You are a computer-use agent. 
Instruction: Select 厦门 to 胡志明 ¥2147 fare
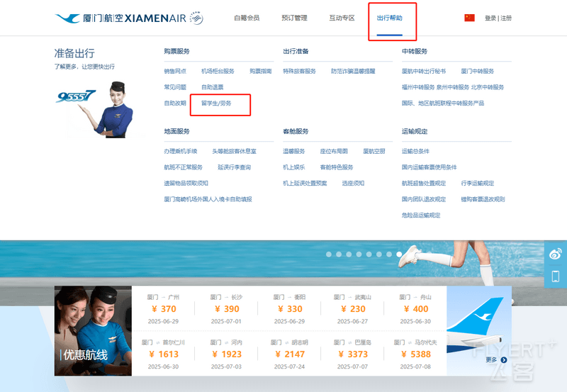pos(289,354)
